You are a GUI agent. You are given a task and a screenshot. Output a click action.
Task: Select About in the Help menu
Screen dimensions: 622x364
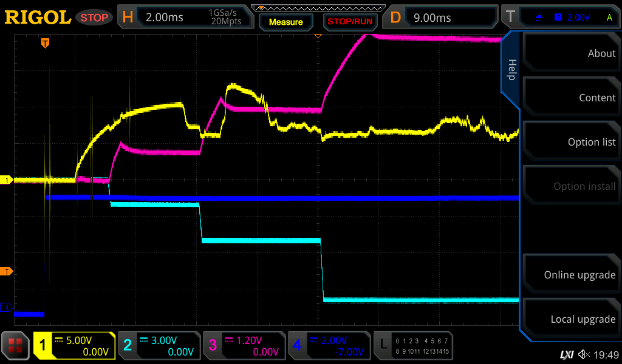click(572, 53)
